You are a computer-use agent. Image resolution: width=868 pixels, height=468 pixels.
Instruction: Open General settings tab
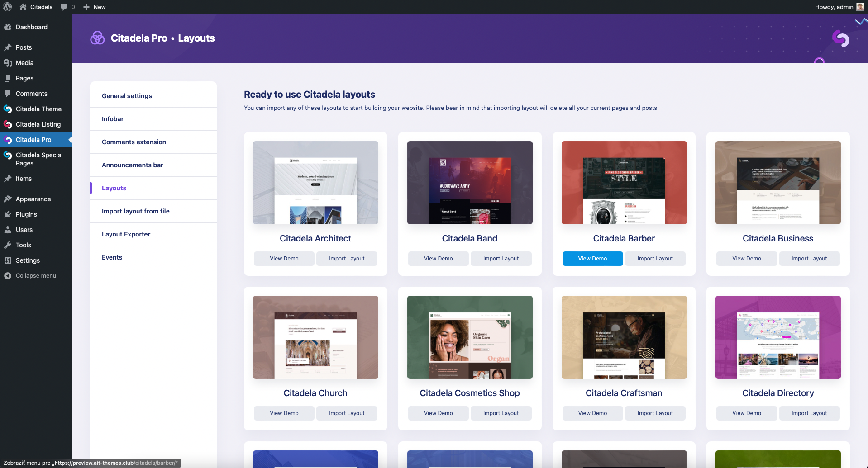point(127,96)
